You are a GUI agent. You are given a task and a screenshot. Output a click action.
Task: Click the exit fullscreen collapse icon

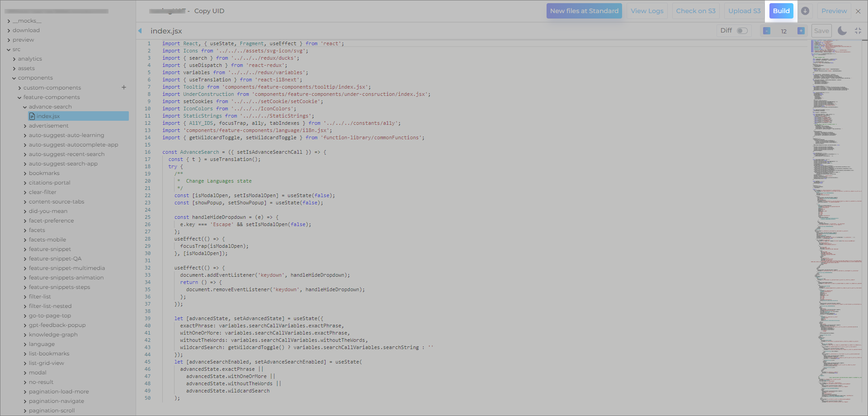point(858,31)
